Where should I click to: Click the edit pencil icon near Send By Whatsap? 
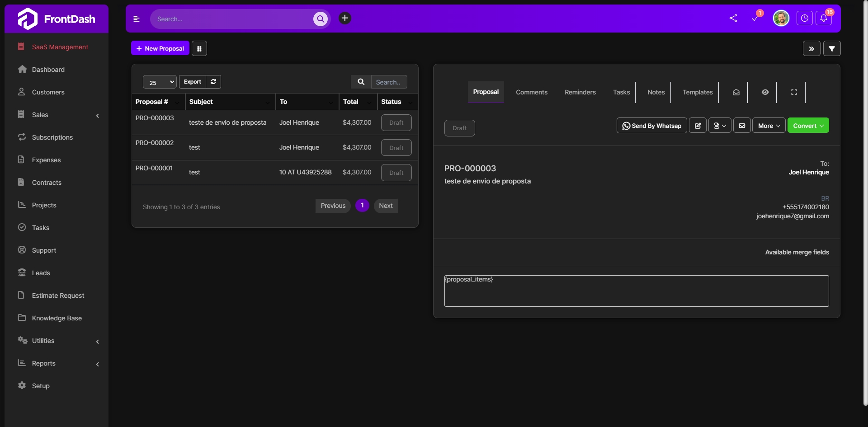[x=698, y=125]
